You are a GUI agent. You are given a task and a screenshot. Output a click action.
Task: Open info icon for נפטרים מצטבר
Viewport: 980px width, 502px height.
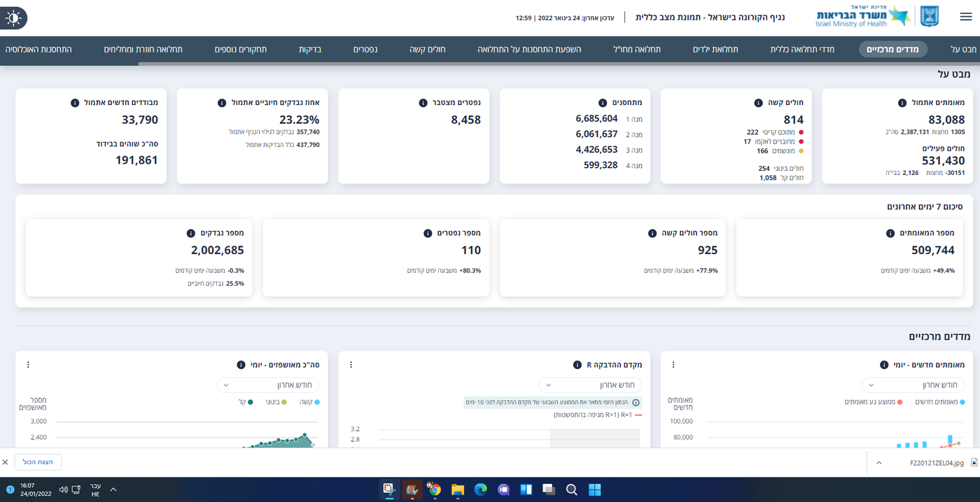423,103
